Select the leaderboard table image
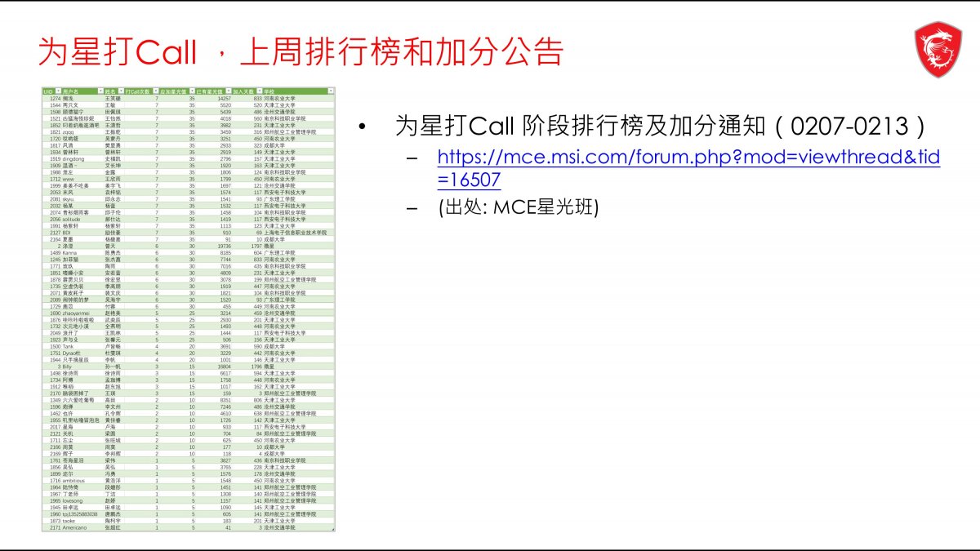This screenshot has height=551, width=980. (x=188, y=309)
